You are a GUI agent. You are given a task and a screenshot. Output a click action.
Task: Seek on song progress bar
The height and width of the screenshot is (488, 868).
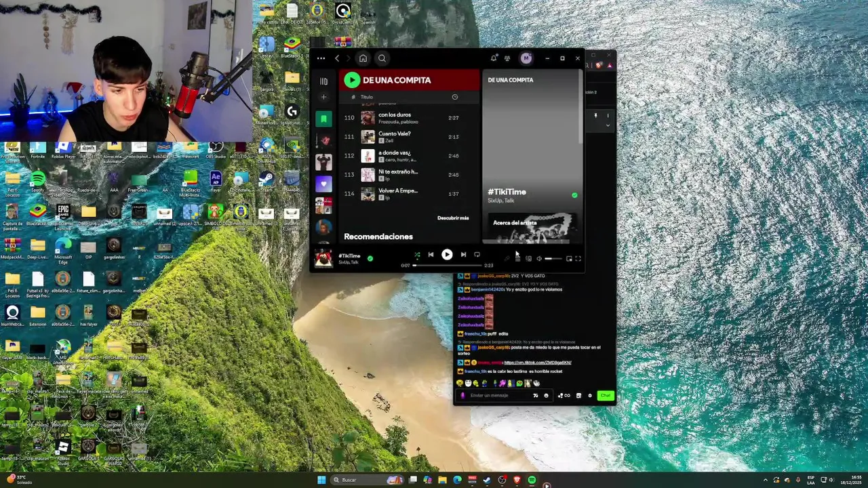447,266
